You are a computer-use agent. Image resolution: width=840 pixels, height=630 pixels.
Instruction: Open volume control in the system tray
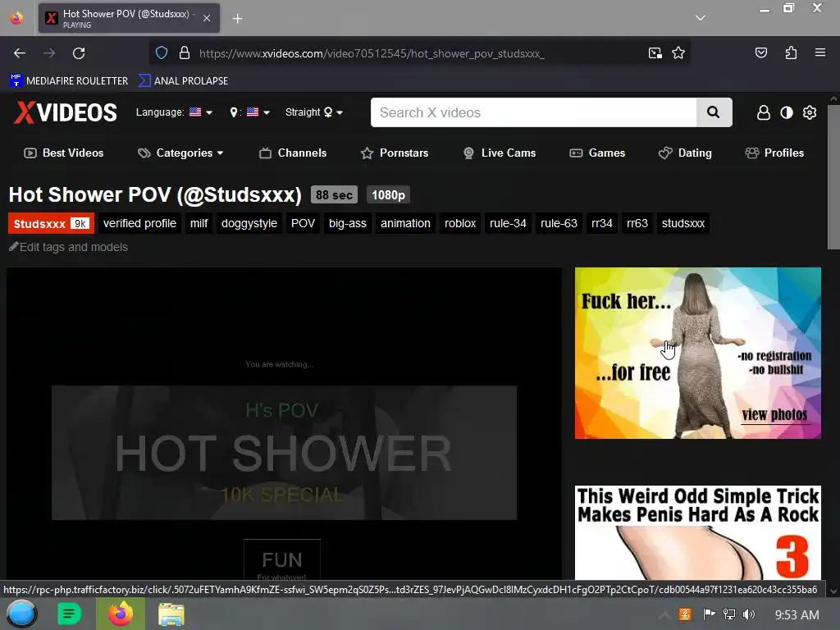pyautogui.click(x=748, y=614)
